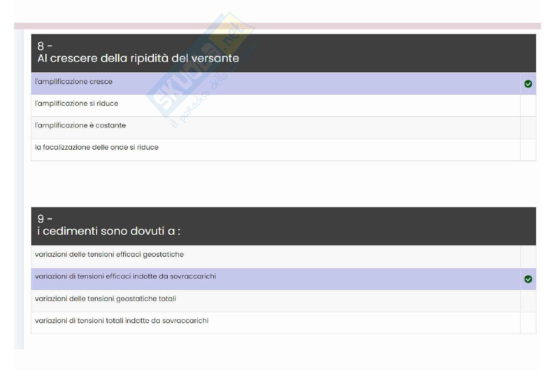Choose 'variazioni di tensioni efficaci indotte da sovraccarichi'
This screenshot has height=392, width=555.
(125, 277)
